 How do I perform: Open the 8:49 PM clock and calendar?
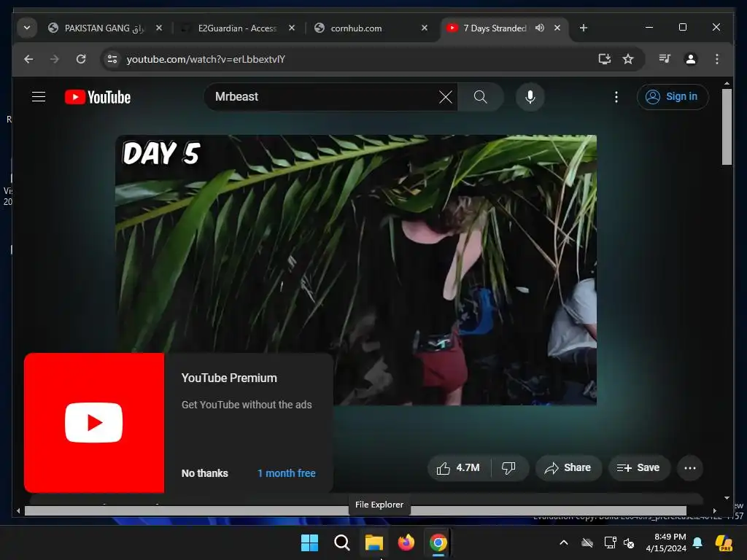click(x=666, y=542)
